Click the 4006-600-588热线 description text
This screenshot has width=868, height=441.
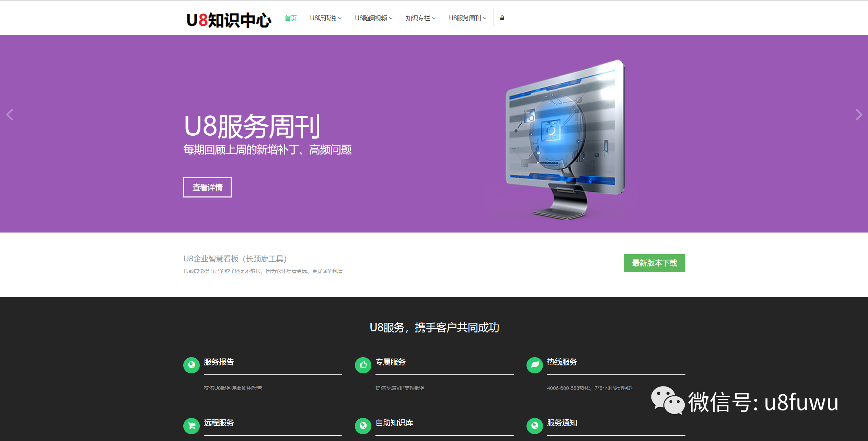[x=590, y=388]
